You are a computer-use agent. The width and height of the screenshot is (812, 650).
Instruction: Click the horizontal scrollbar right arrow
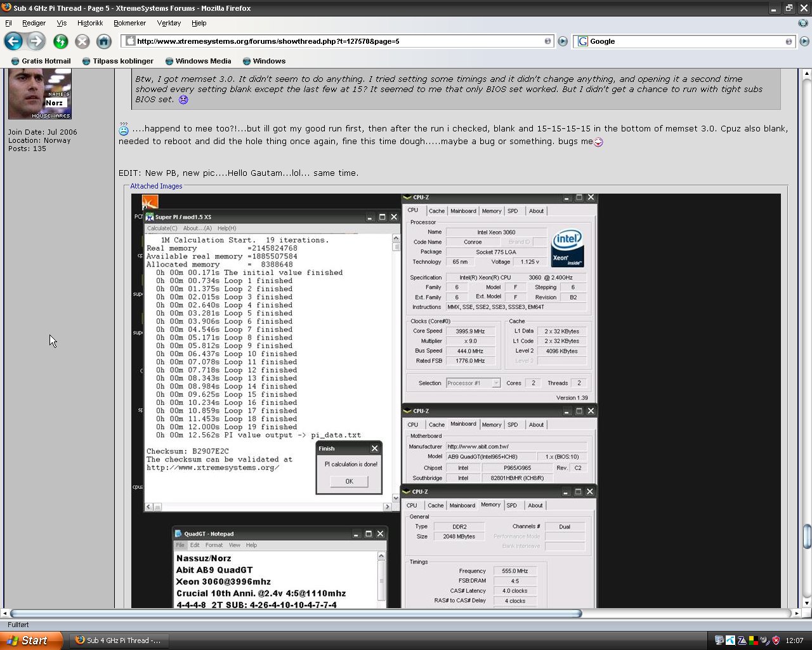click(x=797, y=613)
